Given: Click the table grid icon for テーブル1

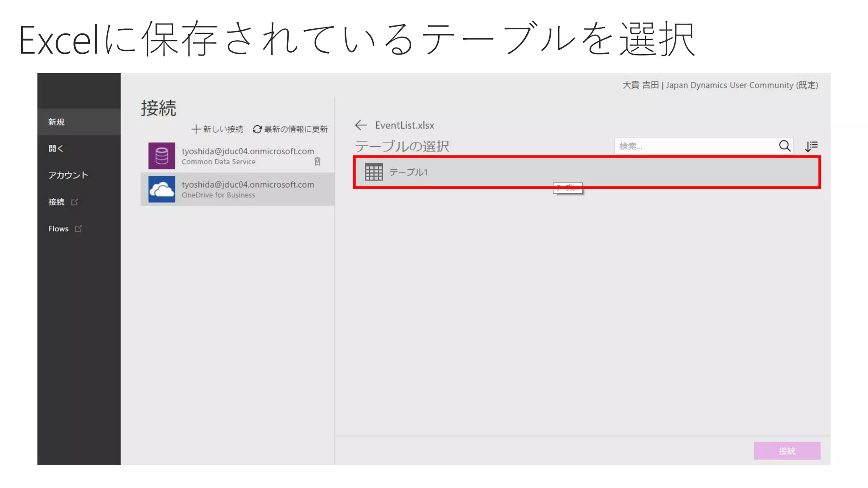Looking at the screenshot, I should click(x=374, y=172).
